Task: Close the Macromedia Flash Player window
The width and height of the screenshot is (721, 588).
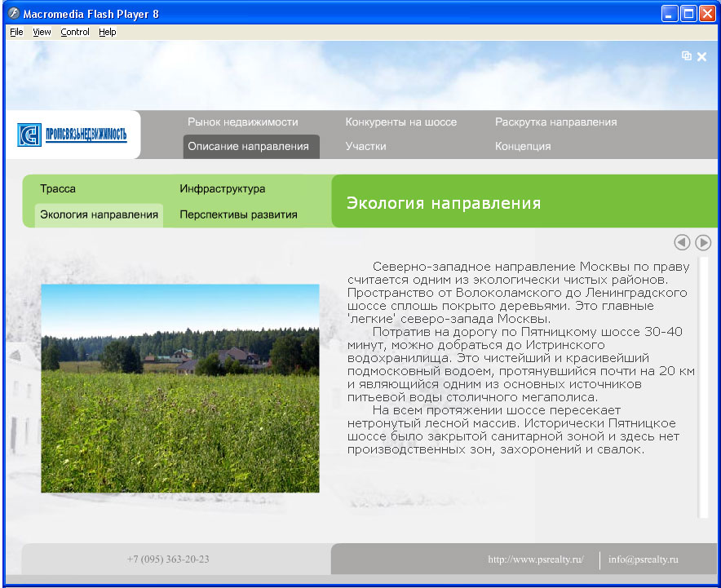Action: (707, 14)
